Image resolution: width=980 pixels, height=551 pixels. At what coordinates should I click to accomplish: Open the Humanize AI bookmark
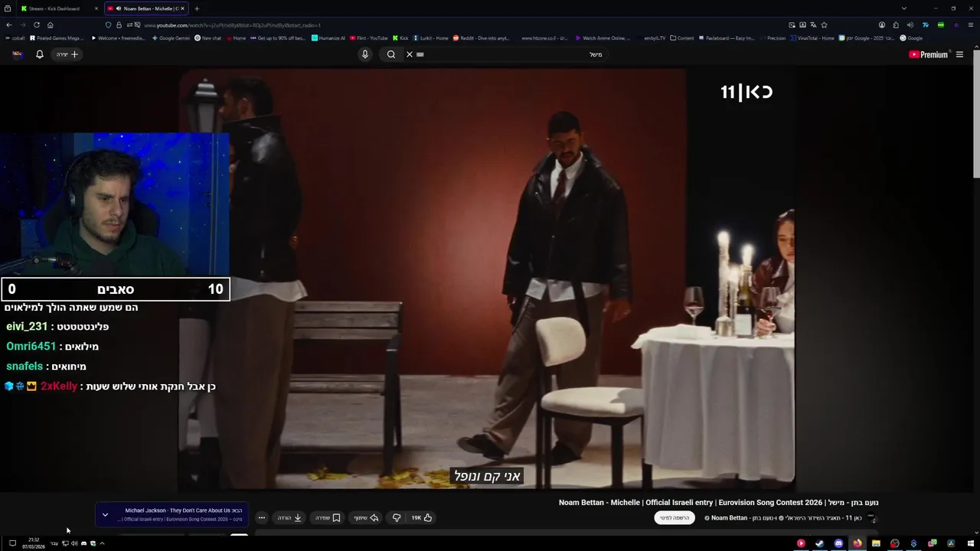pyautogui.click(x=328, y=37)
